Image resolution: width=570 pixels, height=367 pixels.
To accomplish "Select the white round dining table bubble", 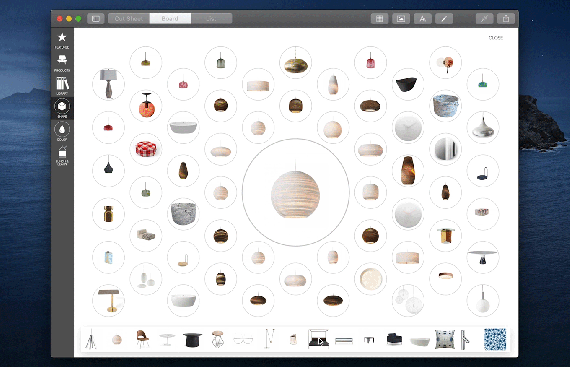I will click(483, 257).
